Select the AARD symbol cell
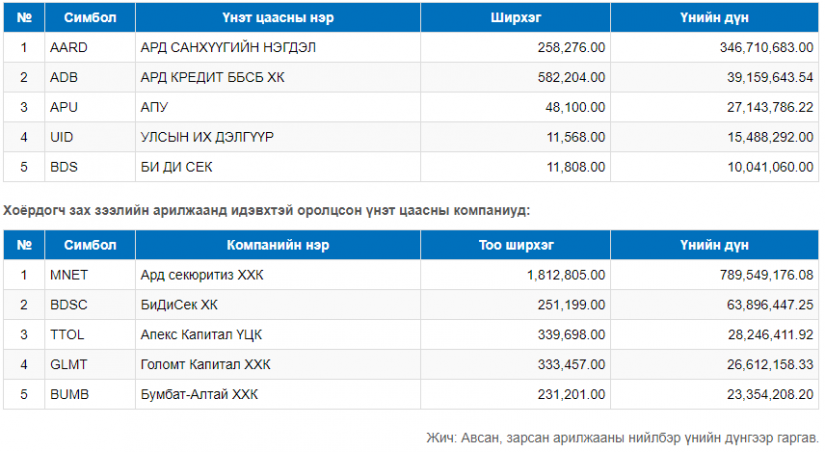Viewport: 825px width, 452px height. click(90, 47)
